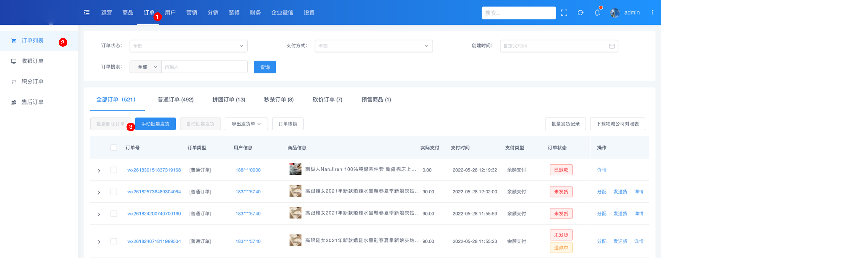Click the sidebar collapse menu icon

click(x=87, y=13)
